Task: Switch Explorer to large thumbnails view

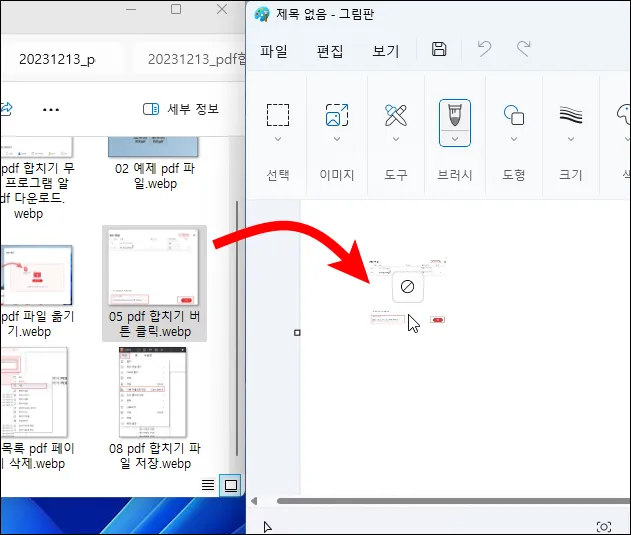Action: coord(231,485)
